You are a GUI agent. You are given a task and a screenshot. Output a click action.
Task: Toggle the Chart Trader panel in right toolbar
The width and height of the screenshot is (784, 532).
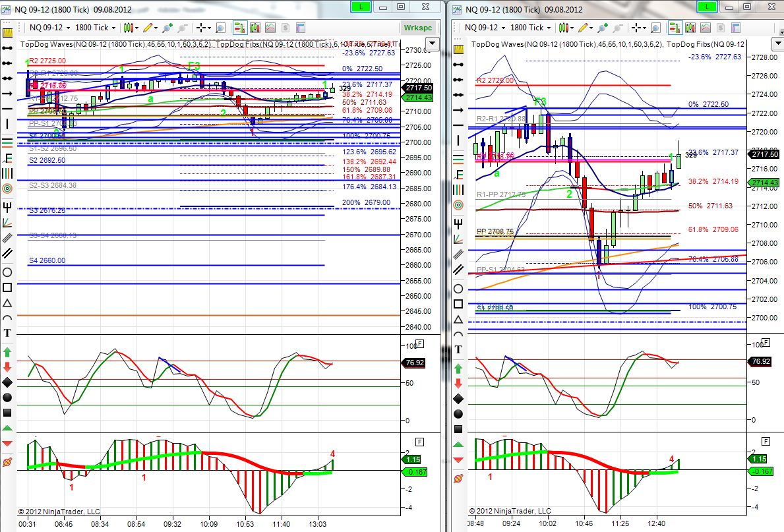tap(675, 28)
